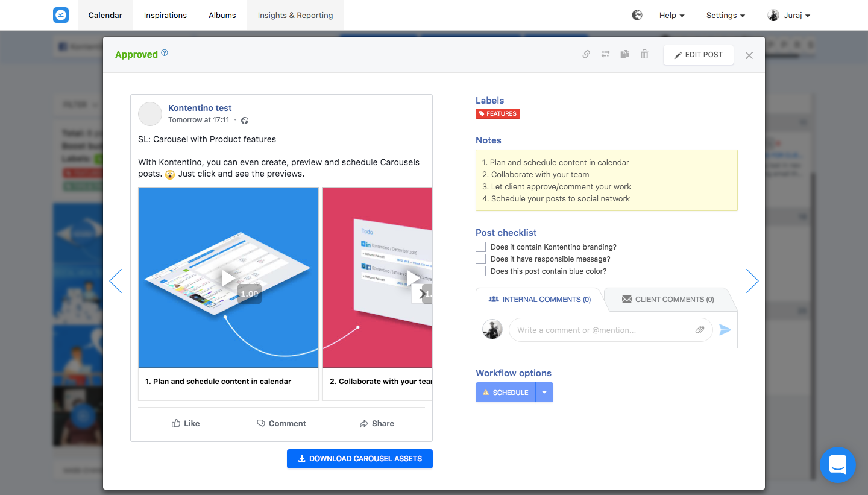Open the Juraj user account menu
The image size is (868, 495).
788,16
